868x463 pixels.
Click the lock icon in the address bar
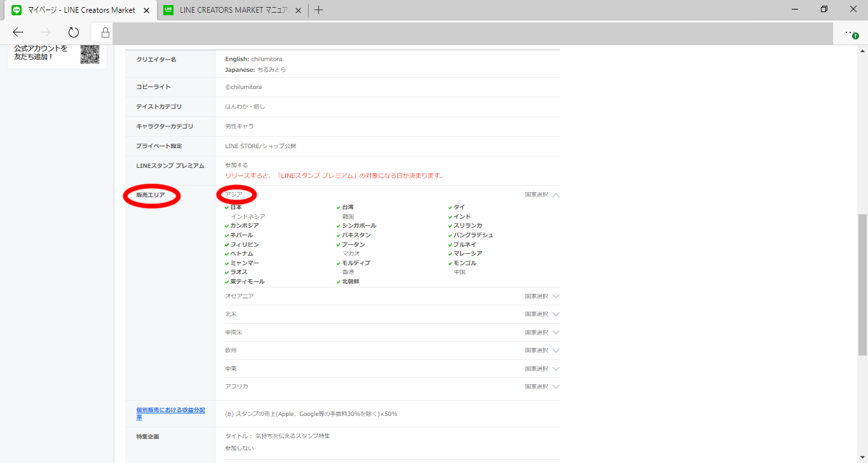coord(105,32)
